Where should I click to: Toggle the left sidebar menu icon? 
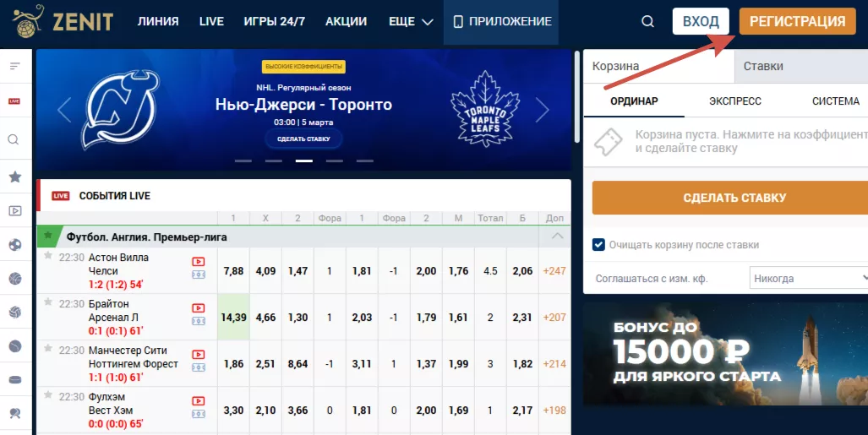(14, 66)
